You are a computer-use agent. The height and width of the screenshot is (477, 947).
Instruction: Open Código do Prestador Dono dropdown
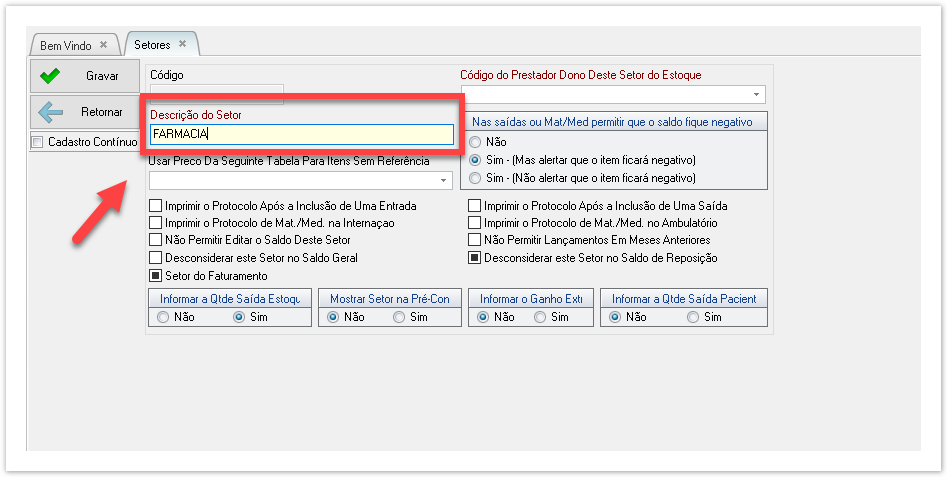(756, 95)
